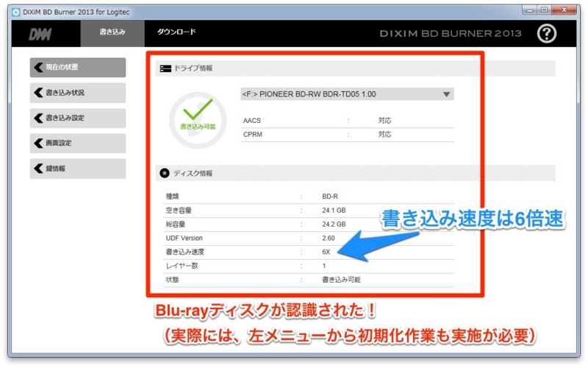The width and height of the screenshot is (588, 368).
Task: Open 画面設定 in the sidebar
Action: (78, 143)
